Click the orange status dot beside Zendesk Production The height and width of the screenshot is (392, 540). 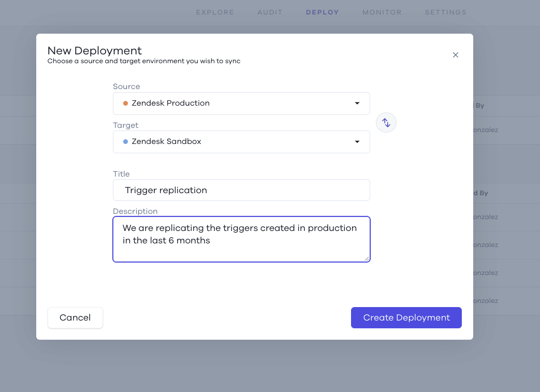(124, 103)
